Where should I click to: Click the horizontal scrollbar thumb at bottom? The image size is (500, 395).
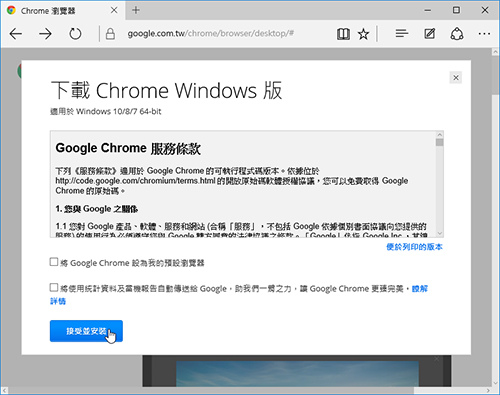coord(211,390)
